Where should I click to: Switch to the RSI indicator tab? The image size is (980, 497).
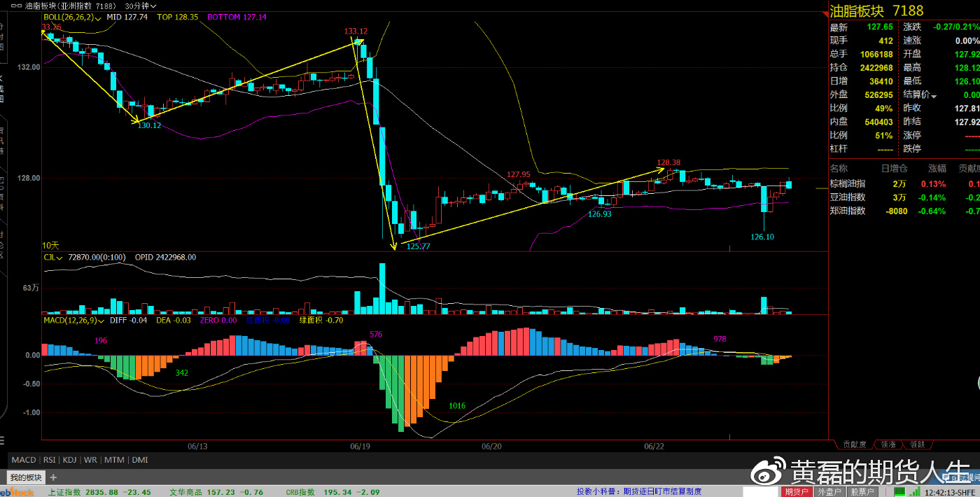click(x=50, y=460)
